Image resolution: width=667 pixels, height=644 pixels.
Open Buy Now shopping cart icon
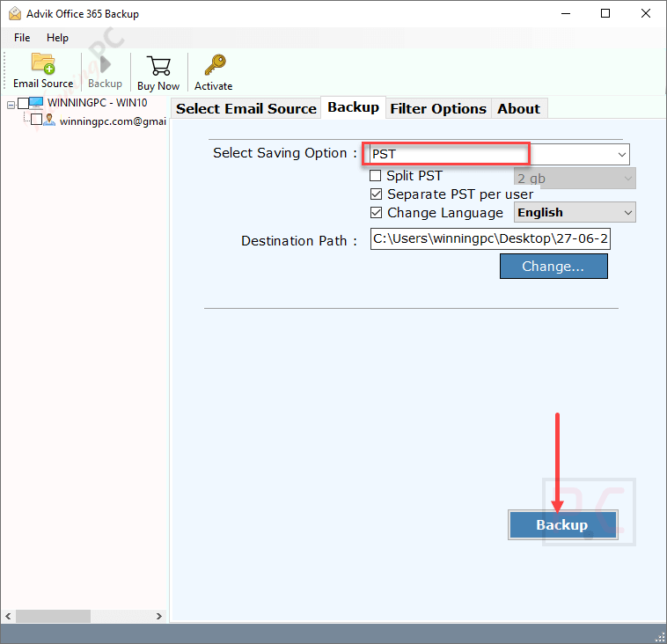[158, 65]
